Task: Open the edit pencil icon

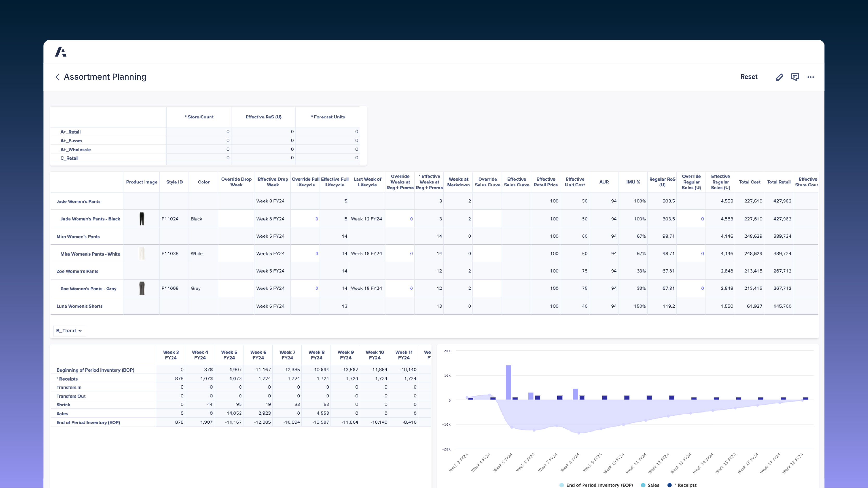Action: click(779, 77)
